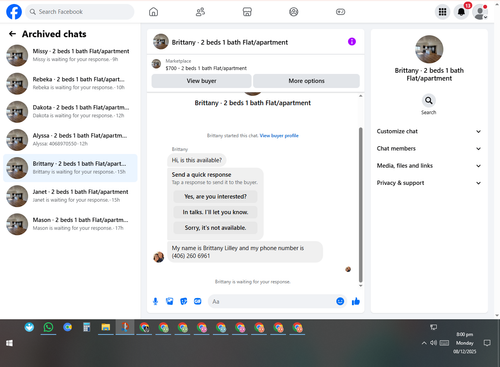Open the Marketplace icon in top navigation
The image size is (500, 367).
pyautogui.click(x=247, y=12)
